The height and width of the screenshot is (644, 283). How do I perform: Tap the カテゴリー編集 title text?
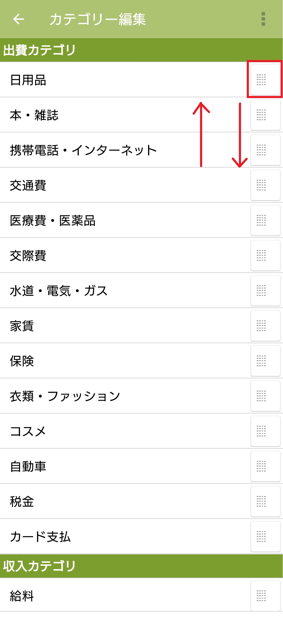pos(97,19)
